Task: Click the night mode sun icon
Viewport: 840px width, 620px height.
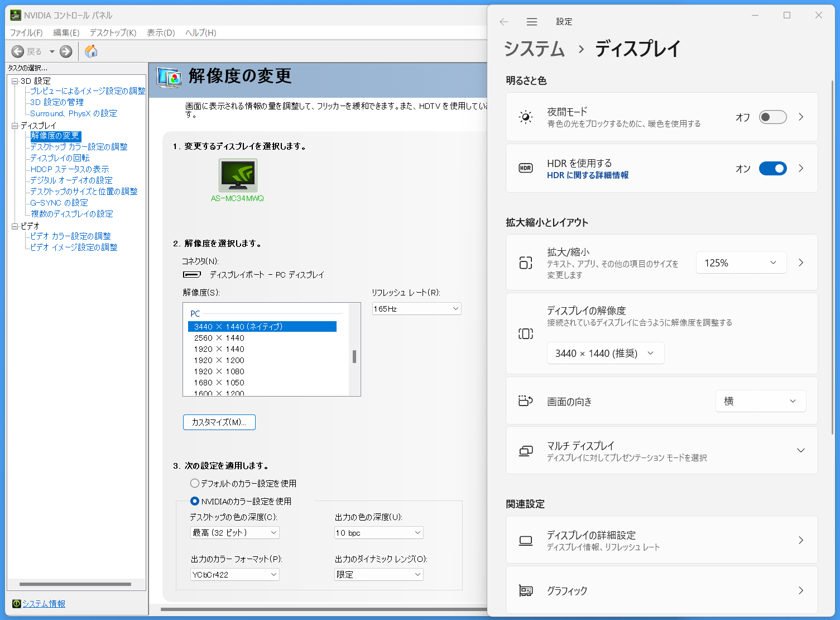Action: [x=526, y=117]
